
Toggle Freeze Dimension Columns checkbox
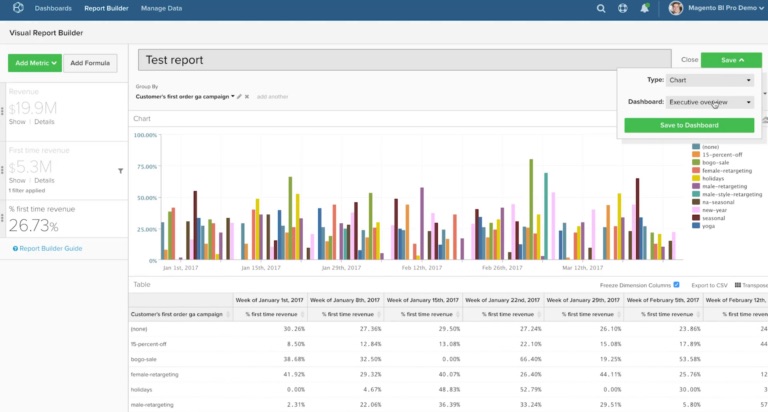677,285
